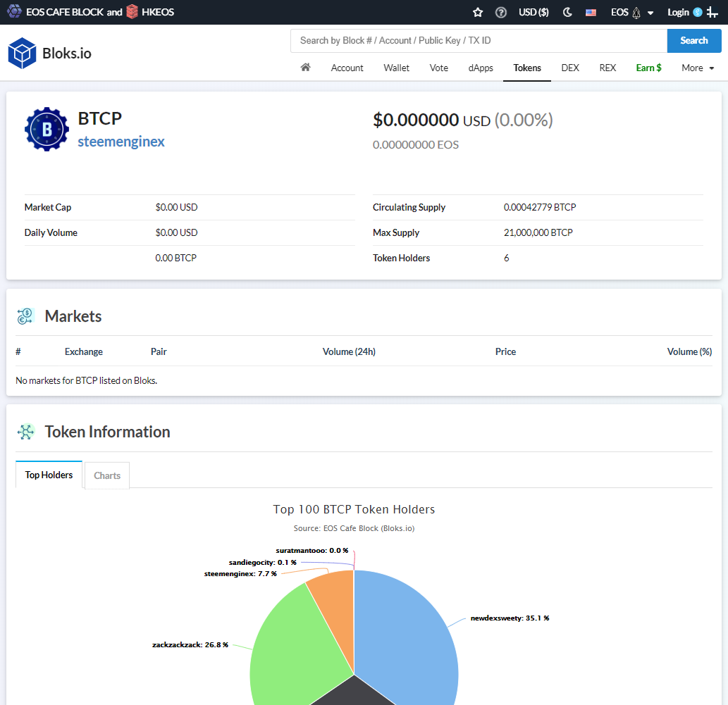Click the Markets section icon

(x=25, y=316)
